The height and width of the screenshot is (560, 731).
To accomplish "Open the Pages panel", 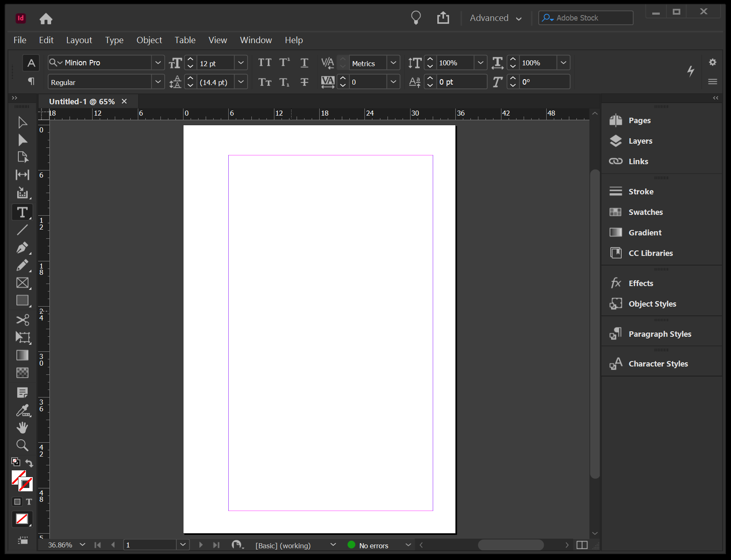I will coord(639,120).
